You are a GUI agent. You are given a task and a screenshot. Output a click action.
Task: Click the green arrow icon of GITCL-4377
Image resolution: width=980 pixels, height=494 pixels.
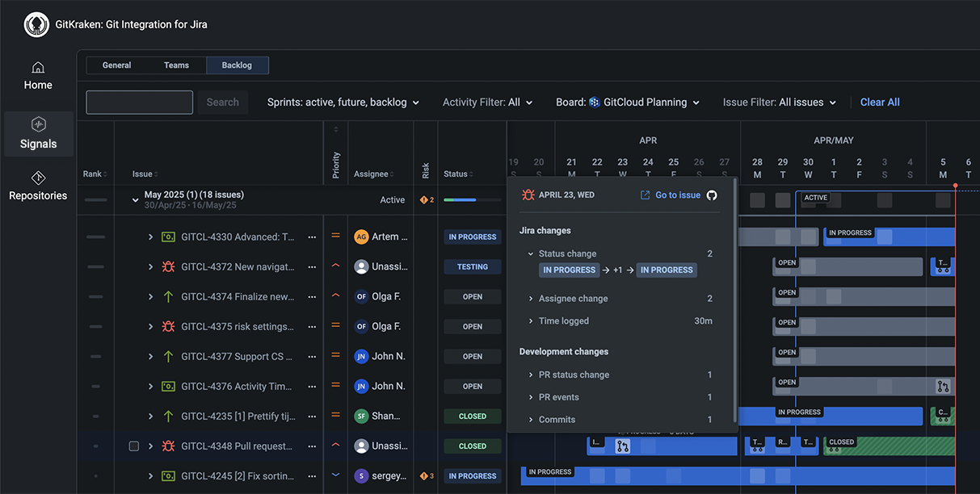click(168, 356)
